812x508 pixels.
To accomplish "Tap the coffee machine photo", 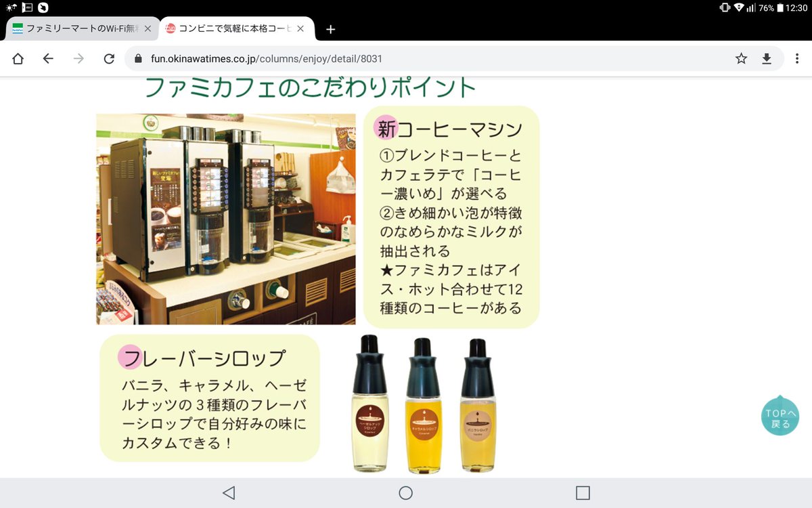I will click(226, 219).
